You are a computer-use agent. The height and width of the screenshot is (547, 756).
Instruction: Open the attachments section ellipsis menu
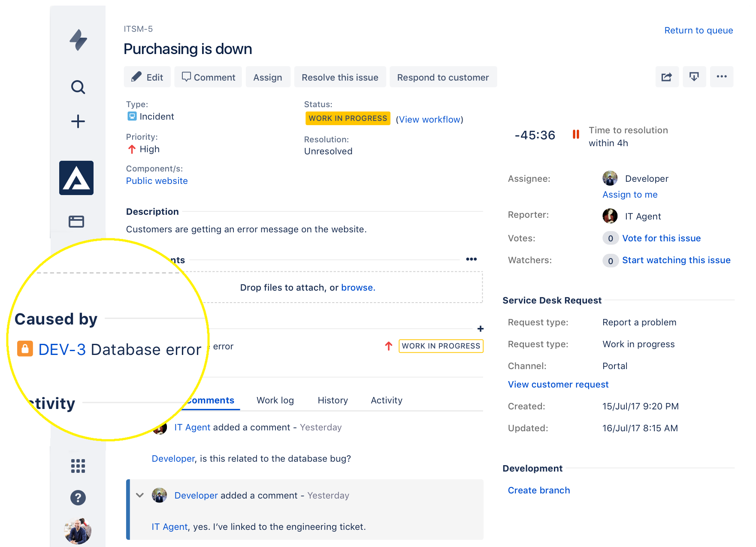tap(472, 259)
